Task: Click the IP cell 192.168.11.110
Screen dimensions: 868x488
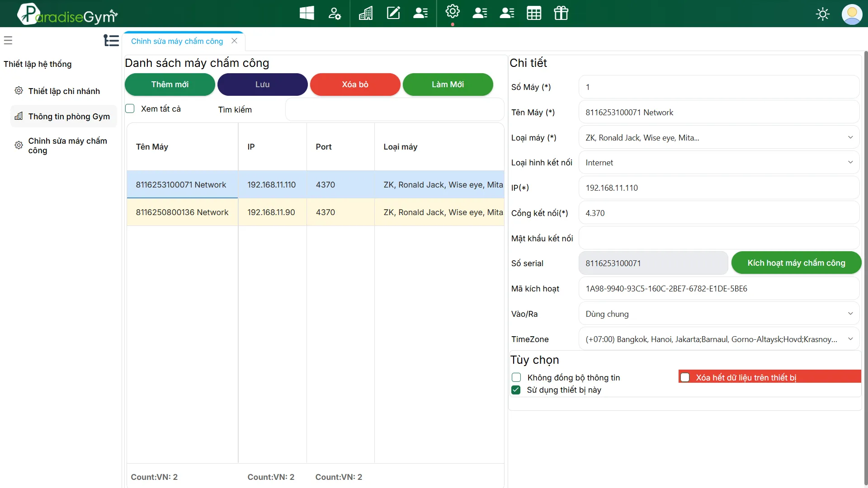Action: (272, 185)
